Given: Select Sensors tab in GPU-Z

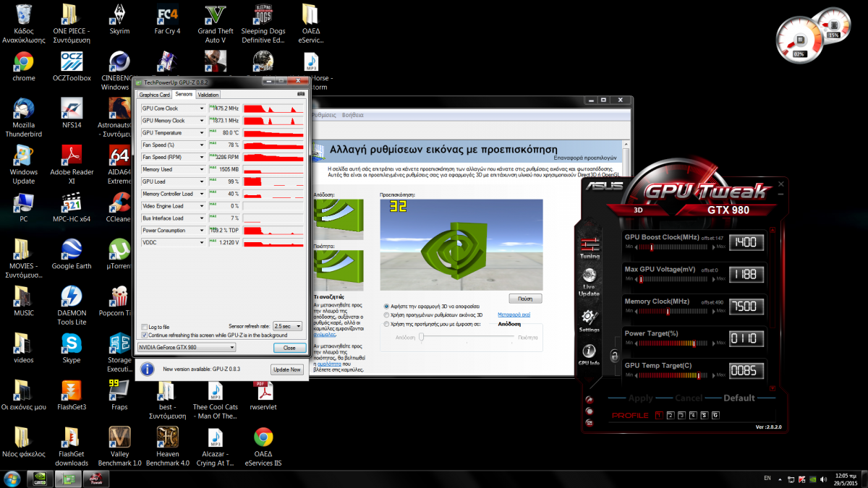Looking at the screenshot, I should 184,94.
